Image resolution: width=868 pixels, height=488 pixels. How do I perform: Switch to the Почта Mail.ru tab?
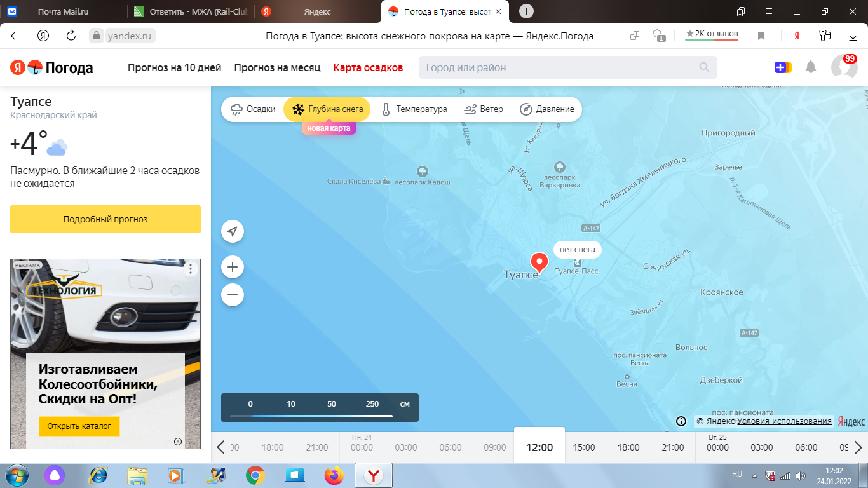64,11
